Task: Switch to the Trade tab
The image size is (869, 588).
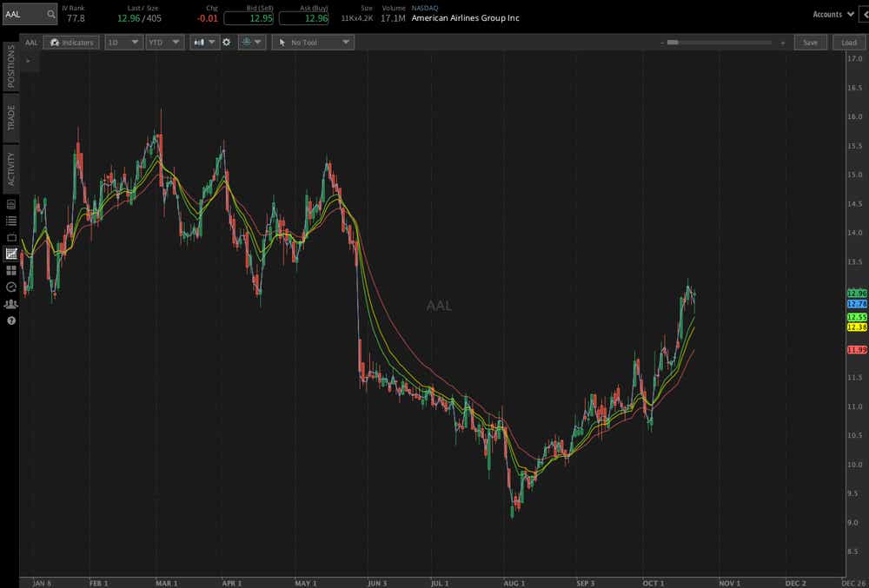Action: [x=10, y=118]
